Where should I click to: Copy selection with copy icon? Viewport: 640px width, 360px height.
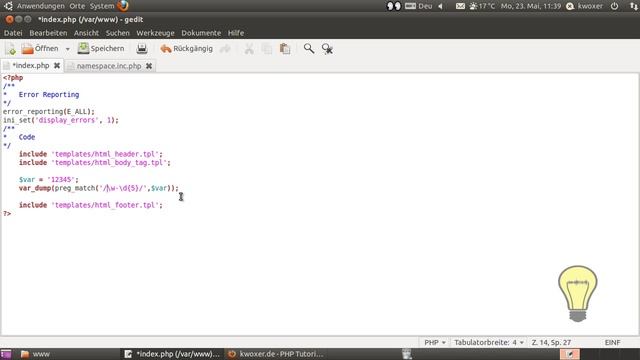pos(267,49)
